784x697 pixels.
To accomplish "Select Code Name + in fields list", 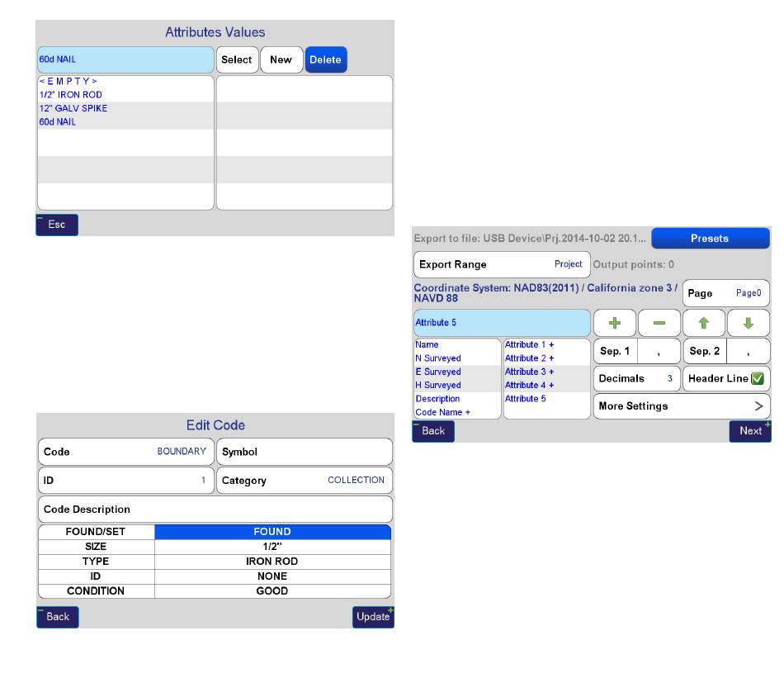I will coord(457,412).
